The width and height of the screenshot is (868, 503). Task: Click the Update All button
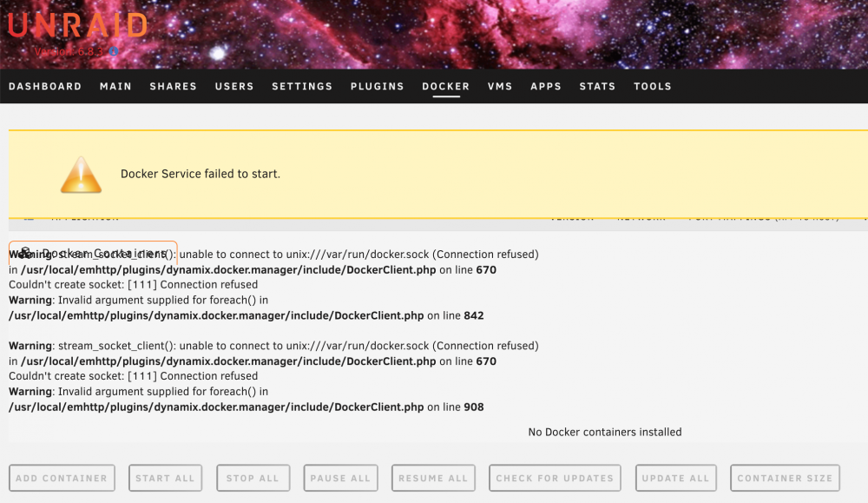point(676,478)
